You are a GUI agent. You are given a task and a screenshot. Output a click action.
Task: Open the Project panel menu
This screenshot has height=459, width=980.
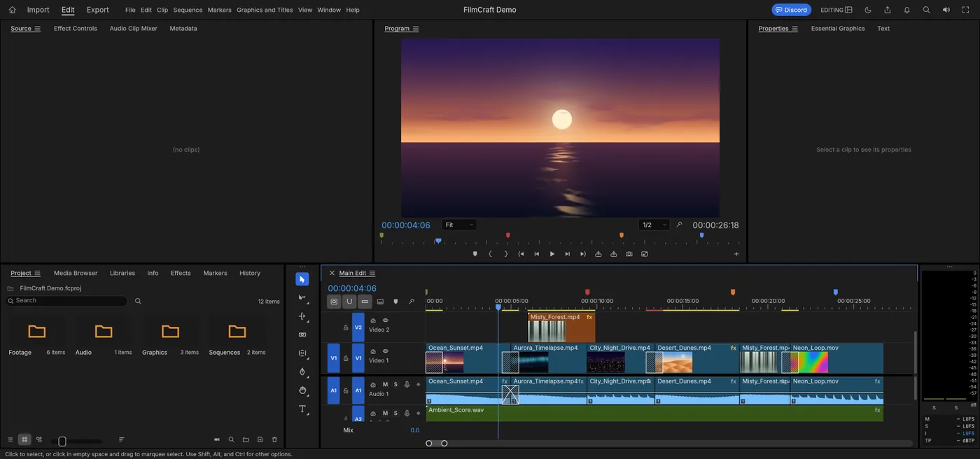(38, 273)
